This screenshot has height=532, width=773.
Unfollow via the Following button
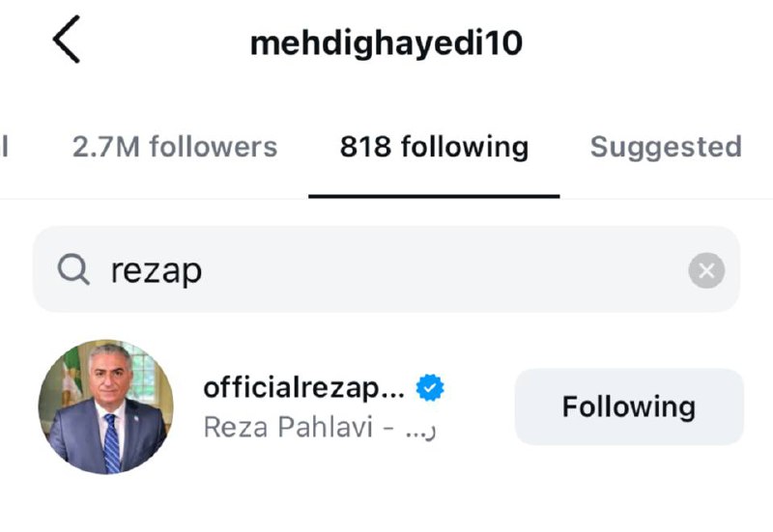[x=629, y=406]
